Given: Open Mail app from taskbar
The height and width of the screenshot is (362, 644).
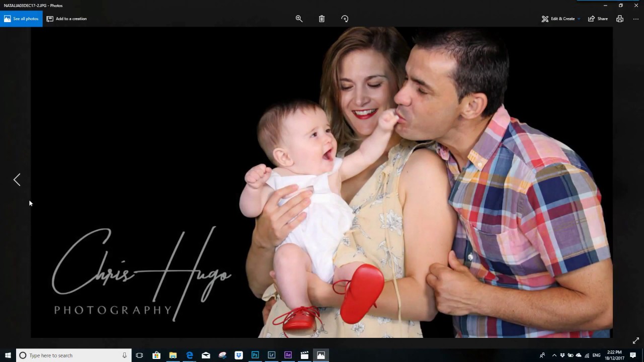Looking at the screenshot, I should point(206,355).
